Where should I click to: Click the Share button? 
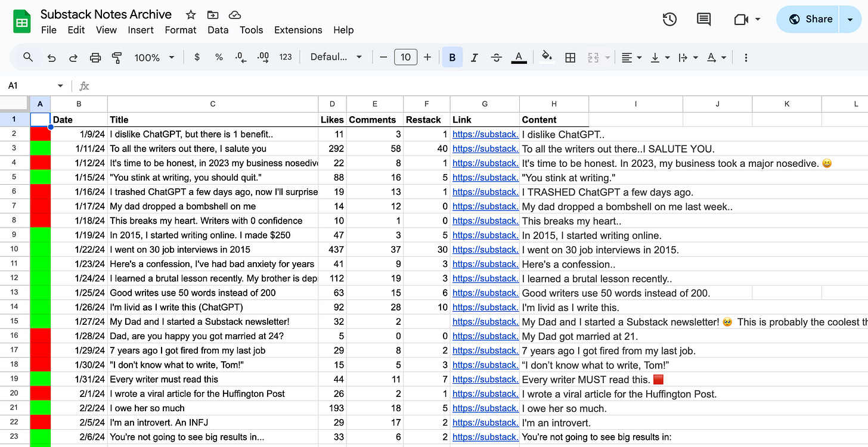coord(809,20)
